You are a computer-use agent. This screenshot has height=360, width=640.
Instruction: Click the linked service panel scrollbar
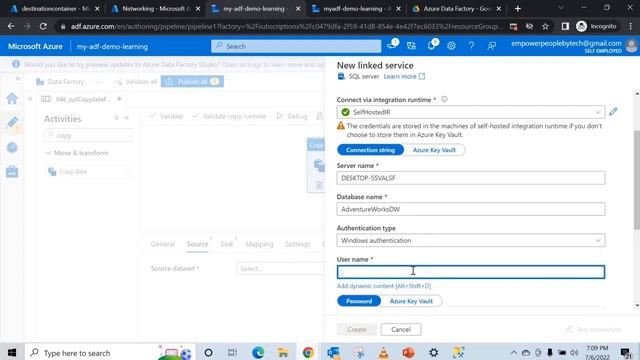[637, 180]
